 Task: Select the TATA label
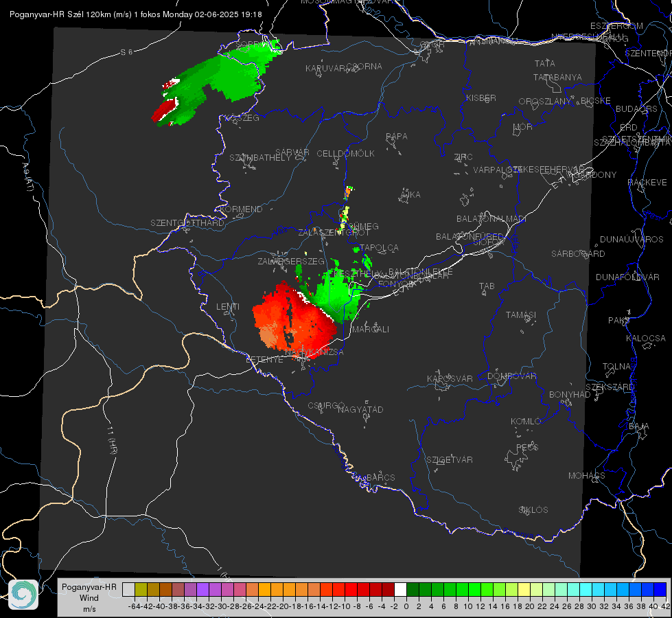point(545,63)
